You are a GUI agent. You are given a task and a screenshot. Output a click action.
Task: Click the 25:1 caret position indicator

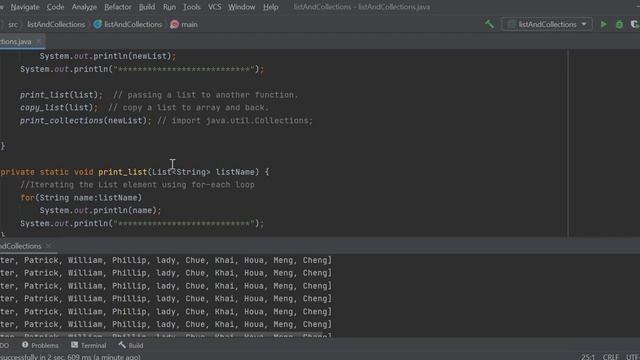pyautogui.click(x=588, y=357)
